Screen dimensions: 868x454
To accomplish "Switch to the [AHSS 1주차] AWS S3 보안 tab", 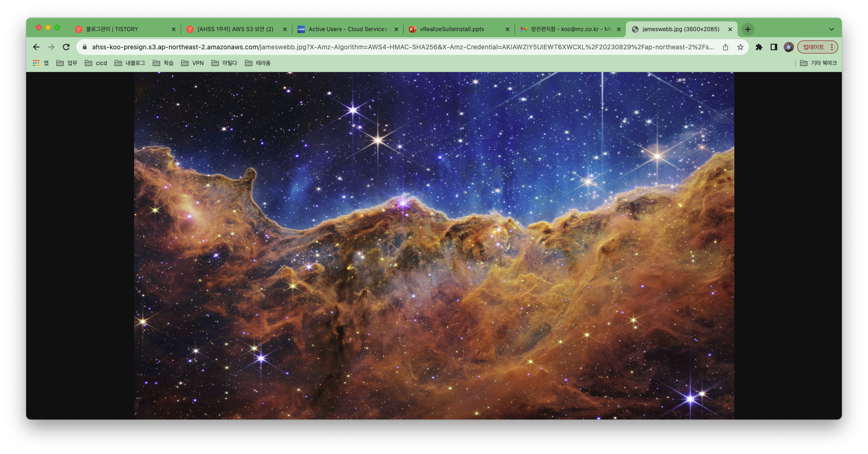I will pos(237,29).
